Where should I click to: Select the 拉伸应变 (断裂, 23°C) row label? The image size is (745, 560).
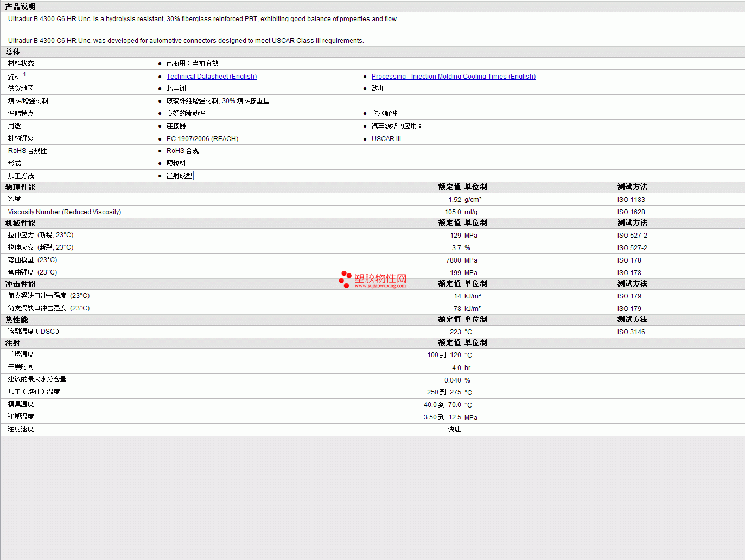41,247
